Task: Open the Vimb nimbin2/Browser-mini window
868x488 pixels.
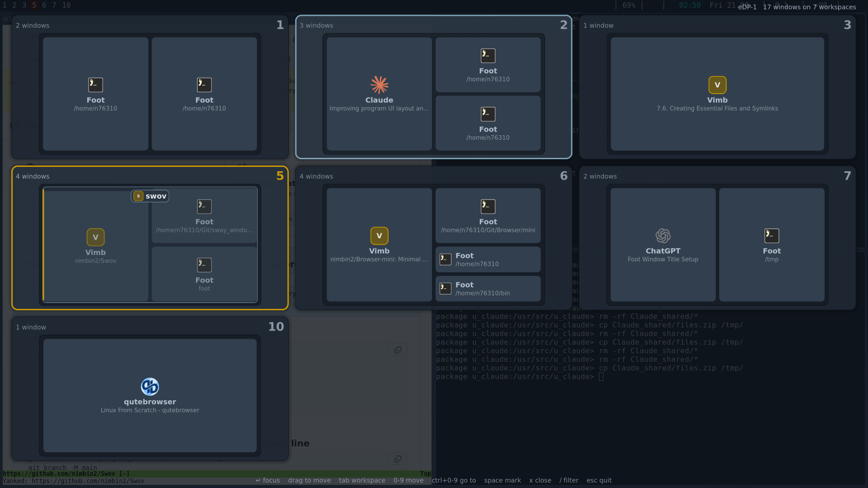Action: point(379,245)
